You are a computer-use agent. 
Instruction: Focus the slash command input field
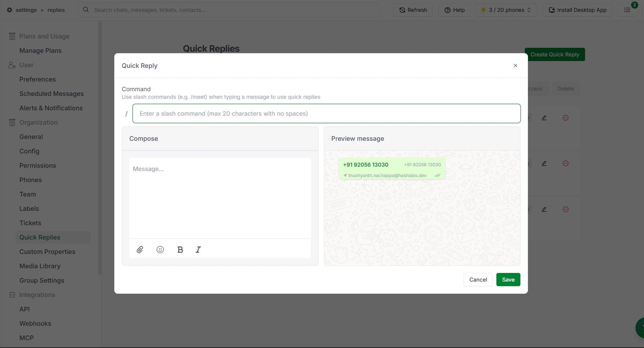click(326, 113)
